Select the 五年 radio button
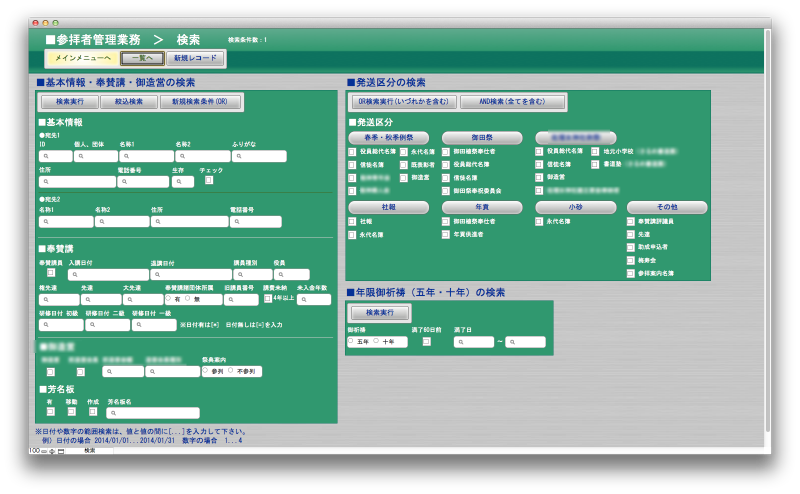Viewport: 800px width, 494px height. tap(351, 341)
